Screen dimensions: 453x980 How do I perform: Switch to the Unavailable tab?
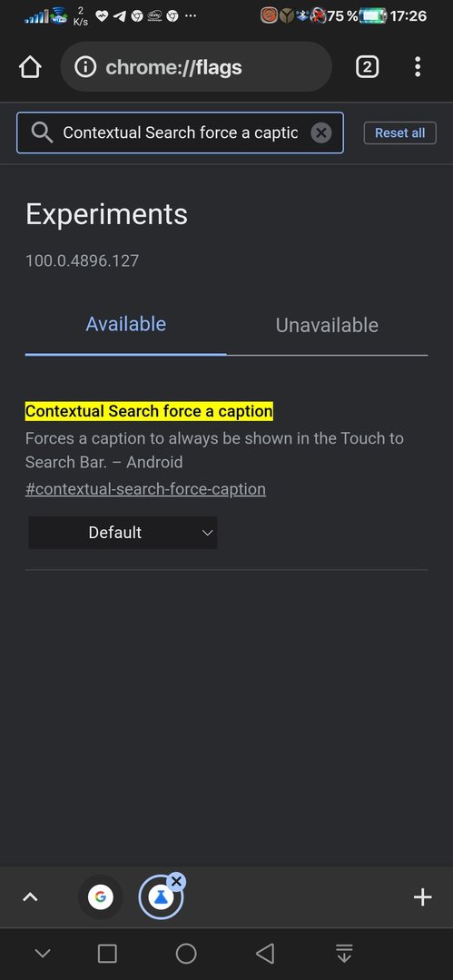click(x=327, y=325)
